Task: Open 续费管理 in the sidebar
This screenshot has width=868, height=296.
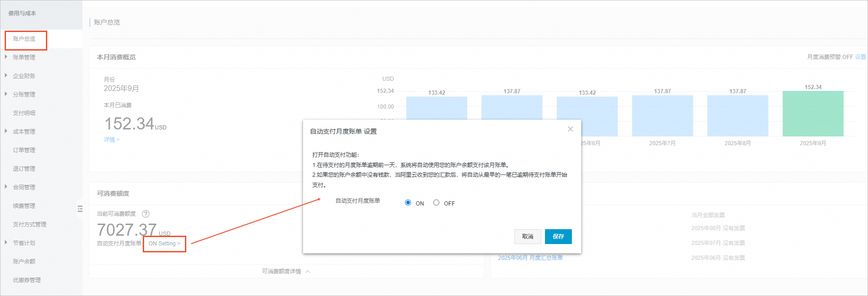Action: click(24, 206)
